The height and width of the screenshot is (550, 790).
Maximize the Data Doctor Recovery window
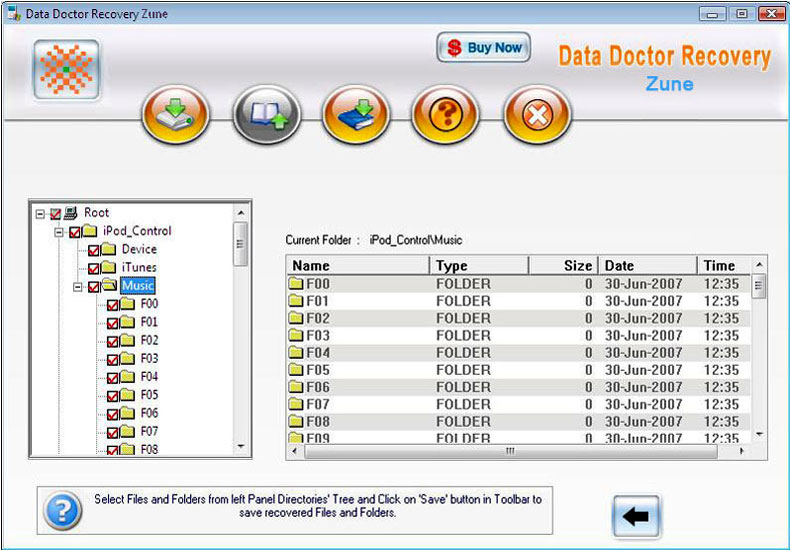(742, 14)
